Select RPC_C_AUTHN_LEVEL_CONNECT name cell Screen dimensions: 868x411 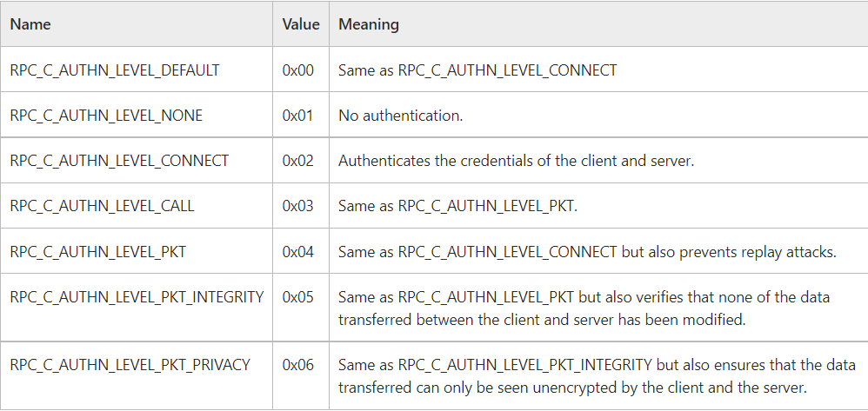pos(137,161)
